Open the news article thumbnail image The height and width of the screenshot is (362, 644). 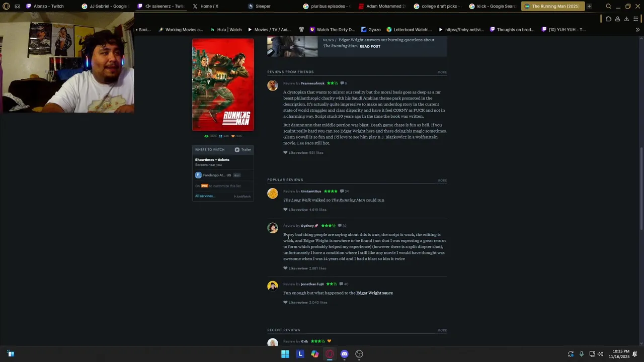292,46
